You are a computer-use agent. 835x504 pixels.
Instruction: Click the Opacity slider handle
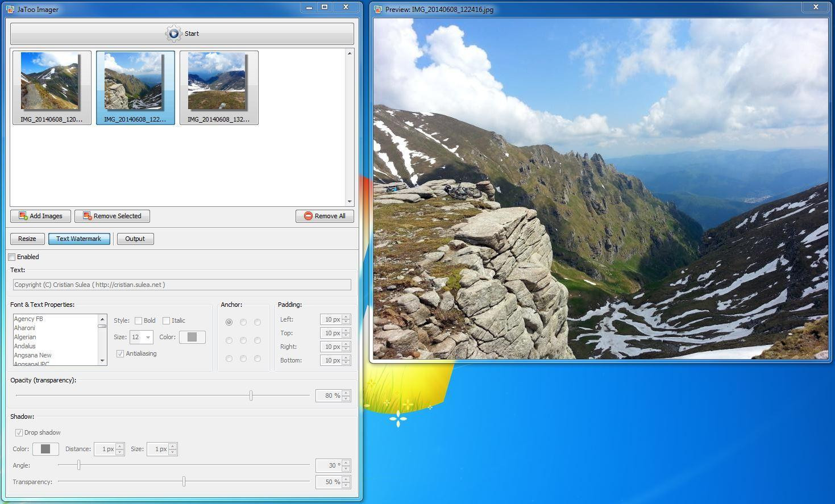coord(251,395)
